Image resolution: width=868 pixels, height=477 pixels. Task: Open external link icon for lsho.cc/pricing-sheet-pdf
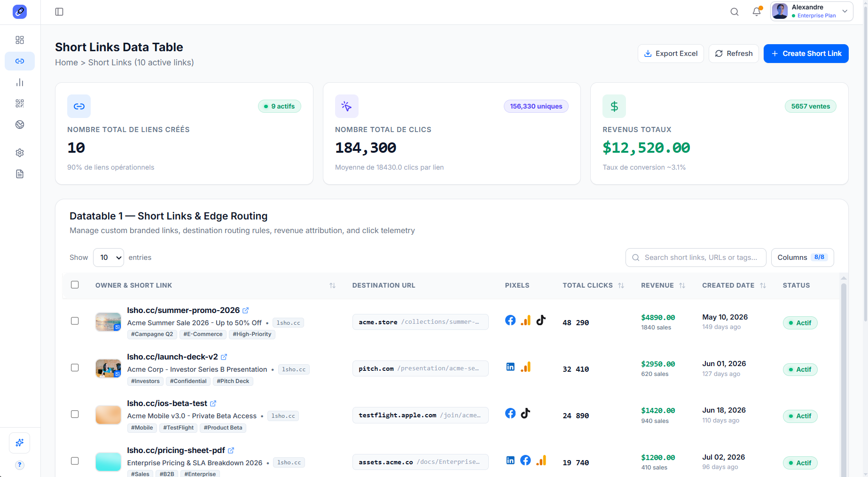pos(231,451)
